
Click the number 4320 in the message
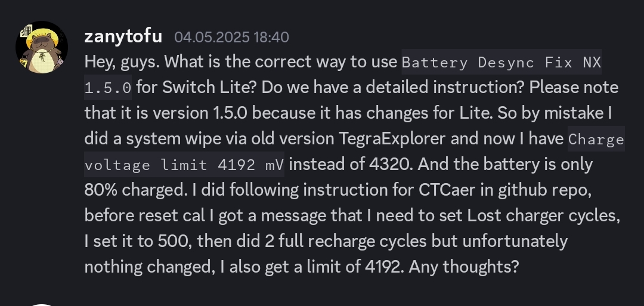(x=390, y=164)
